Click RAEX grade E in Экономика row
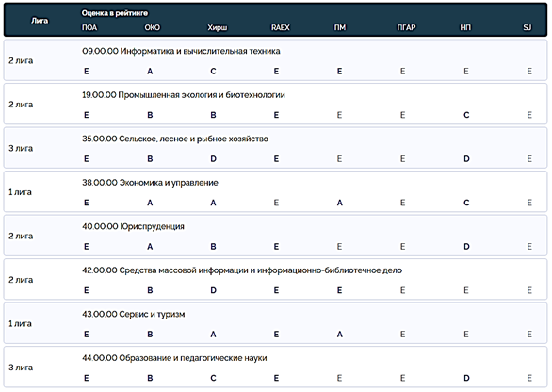This screenshot has height=392, width=552. coord(276,203)
